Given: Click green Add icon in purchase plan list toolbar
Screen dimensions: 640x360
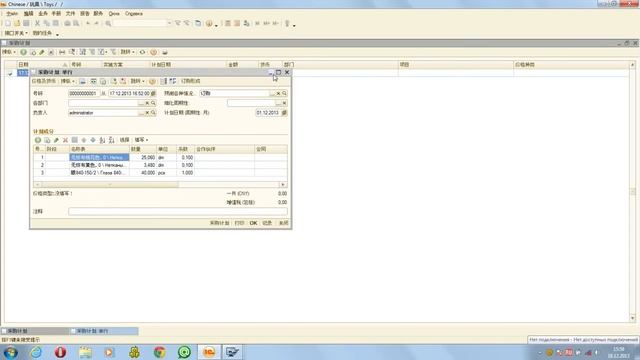Looking at the screenshot, I should click(x=24, y=52).
